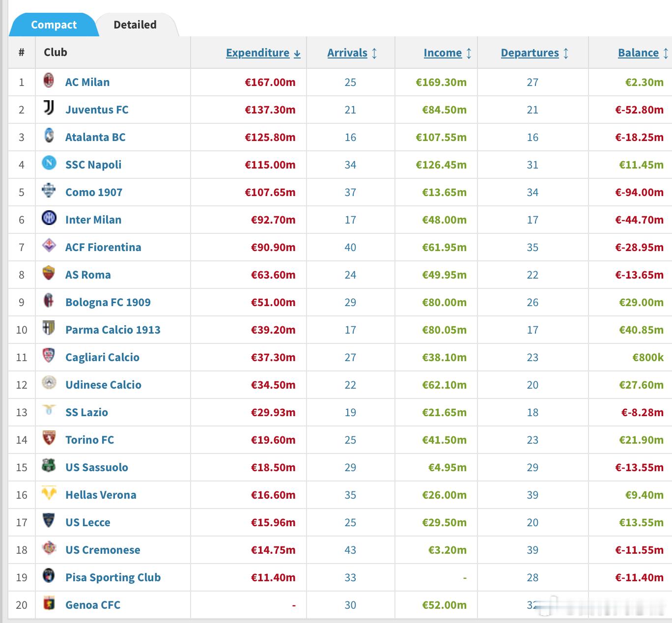Click ACF Fiorentina's 40 arrivals count

coord(350,247)
